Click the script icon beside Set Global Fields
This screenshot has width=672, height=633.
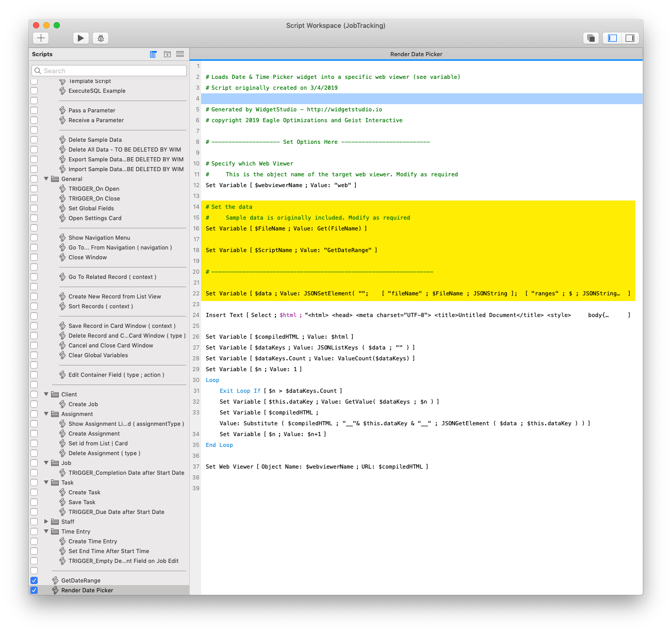click(x=62, y=208)
